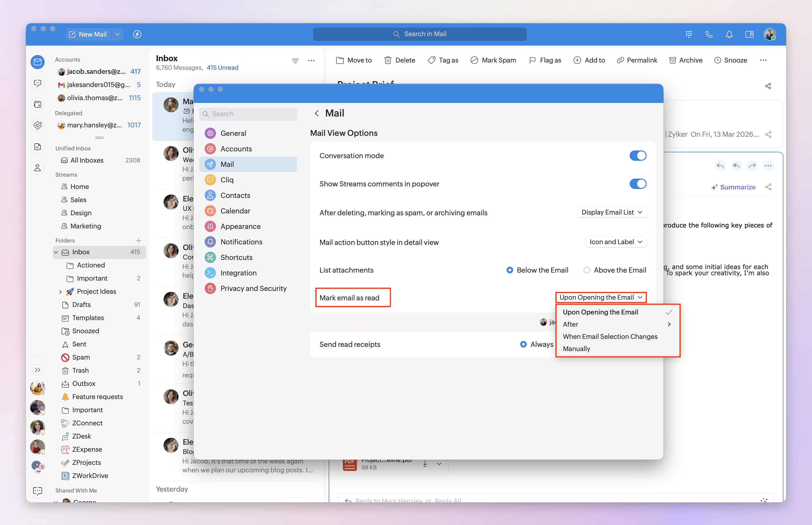Click the phone call icon in header
Viewport: 812px width, 525px height.
(x=709, y=34)
